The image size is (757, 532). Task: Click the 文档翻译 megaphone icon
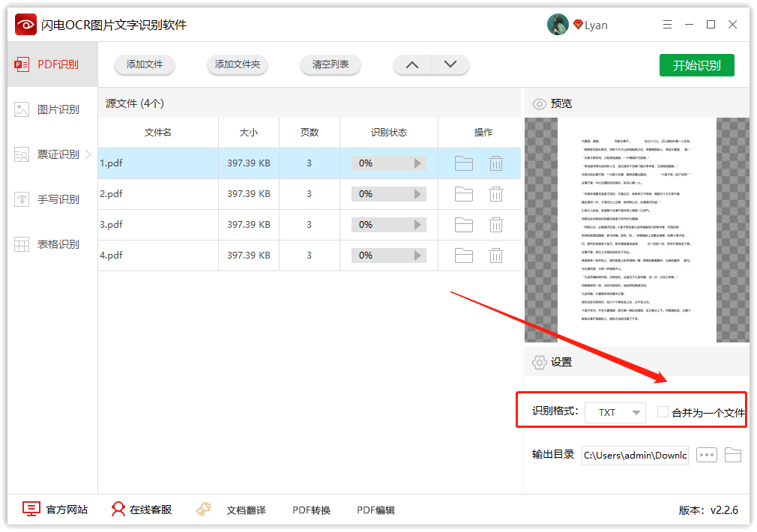pos(204,510)
